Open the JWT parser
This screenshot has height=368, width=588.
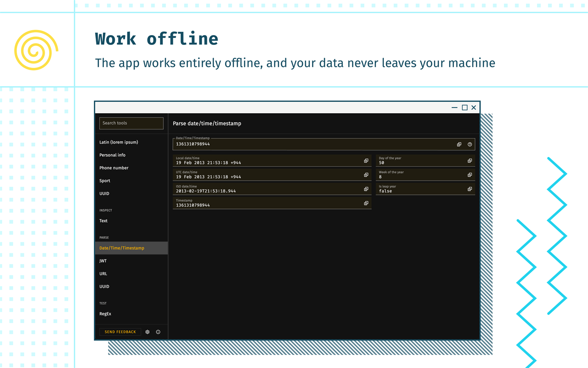click(x=103, y=261)
